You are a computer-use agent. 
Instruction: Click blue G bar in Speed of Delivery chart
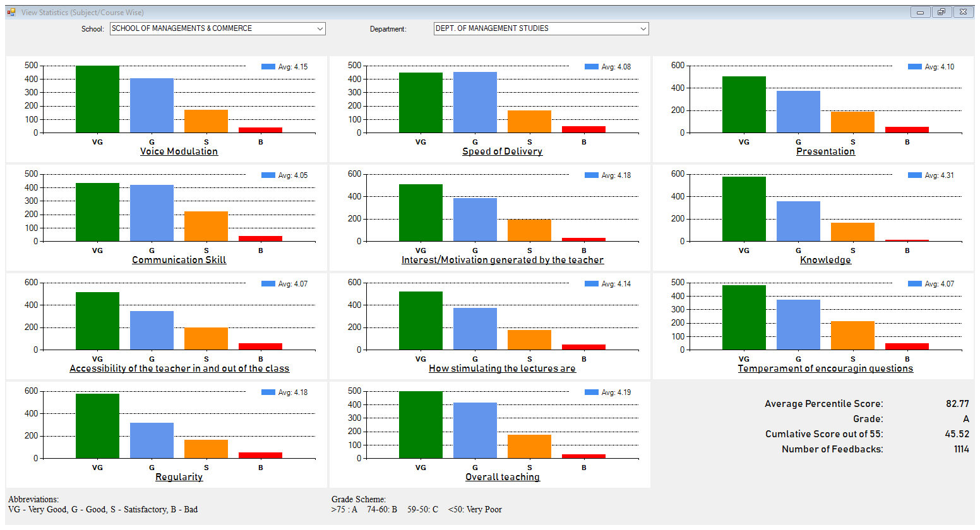coord(475,102)
